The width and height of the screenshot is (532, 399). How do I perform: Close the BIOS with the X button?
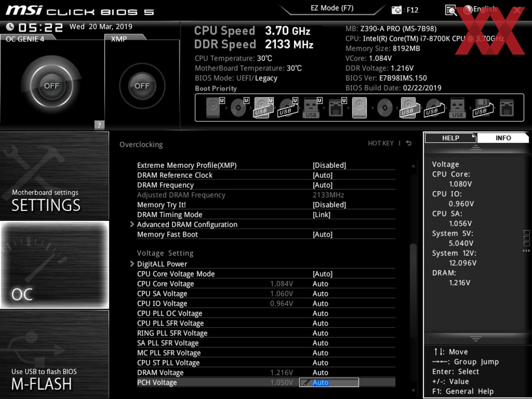pos(517,10)
